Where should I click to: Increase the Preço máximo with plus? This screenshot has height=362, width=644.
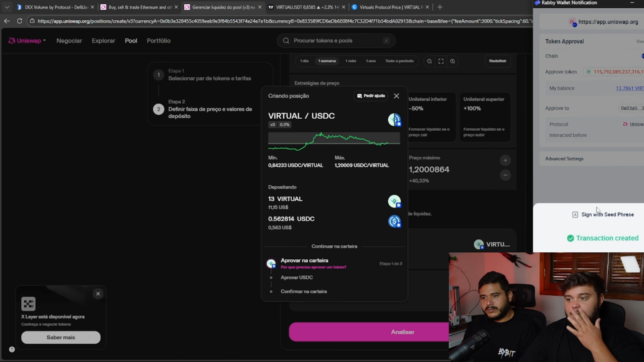(505, 161)
